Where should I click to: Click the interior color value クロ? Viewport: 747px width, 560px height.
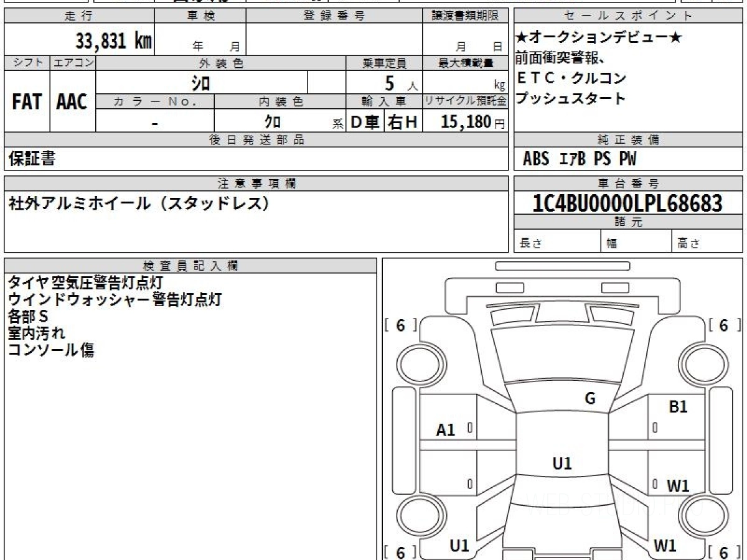click(x=273, y=121)
